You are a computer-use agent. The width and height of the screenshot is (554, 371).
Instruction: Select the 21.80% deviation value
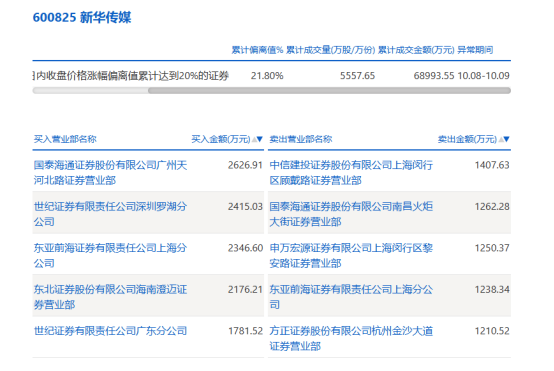point(267,76)
